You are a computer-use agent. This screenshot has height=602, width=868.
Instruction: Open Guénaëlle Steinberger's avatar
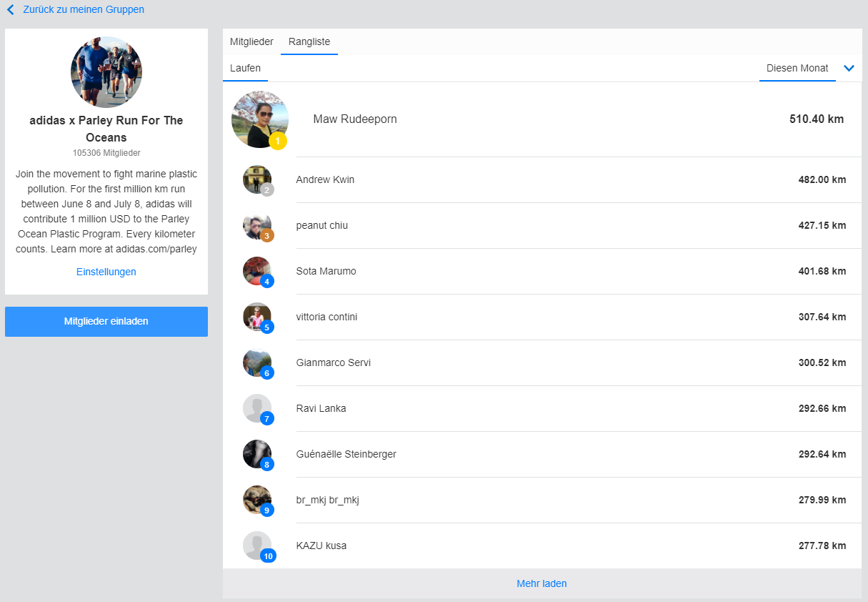coord(256,454)
